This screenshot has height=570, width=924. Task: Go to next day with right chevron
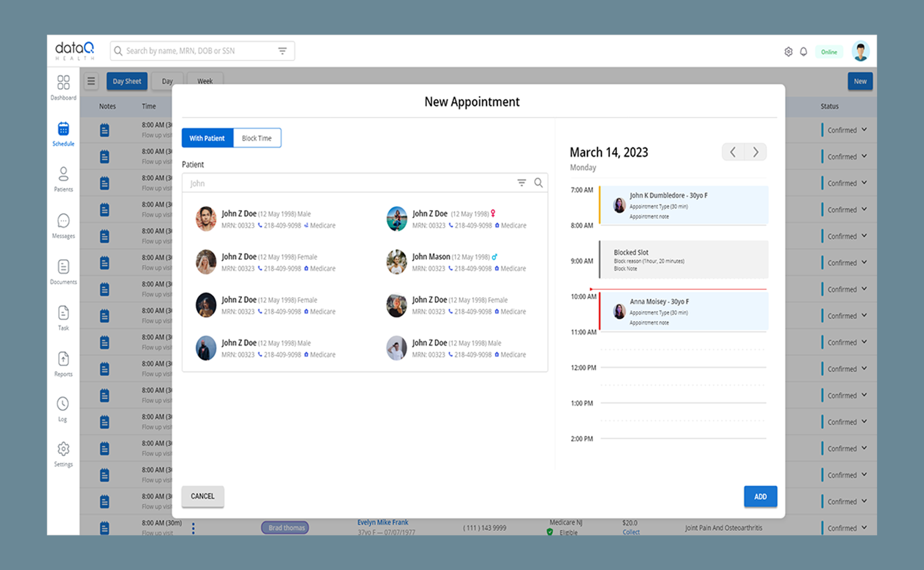coord(756,152)
